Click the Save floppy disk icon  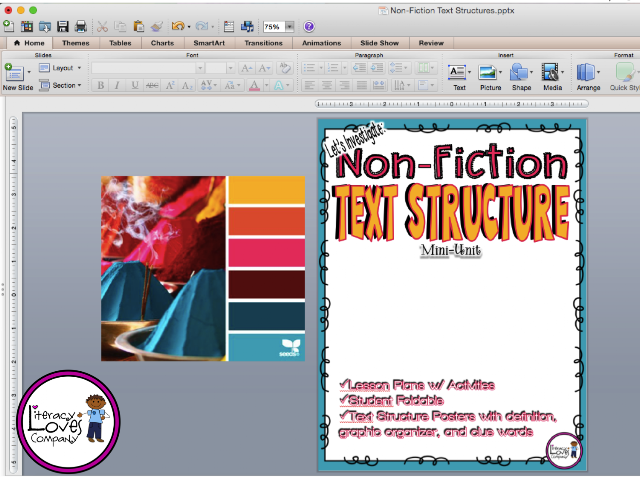tap(62, 27)
